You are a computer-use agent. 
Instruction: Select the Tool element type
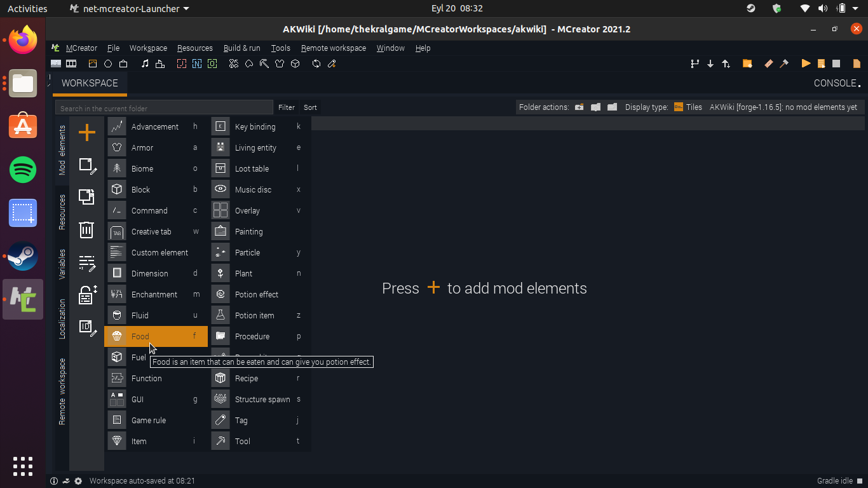259,441
